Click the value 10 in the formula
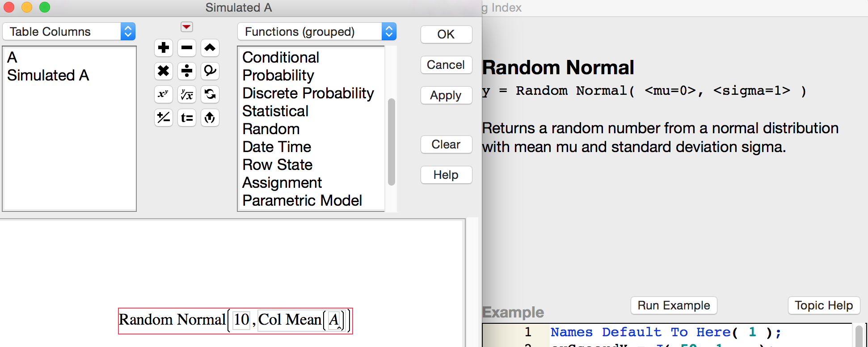 click(241, 320)
